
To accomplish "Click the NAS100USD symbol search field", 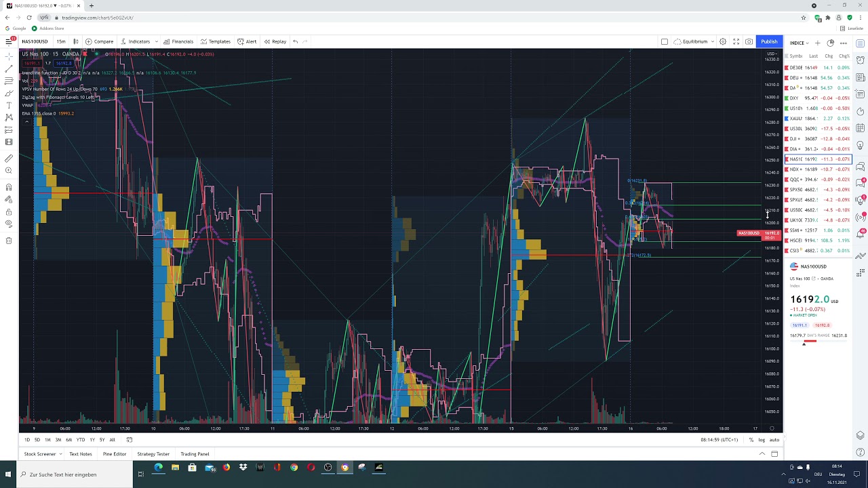I will pos(35,41).
